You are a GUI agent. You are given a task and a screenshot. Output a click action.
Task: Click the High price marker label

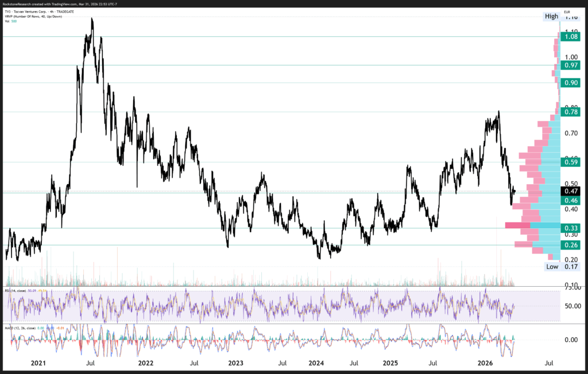click(551, 17)
